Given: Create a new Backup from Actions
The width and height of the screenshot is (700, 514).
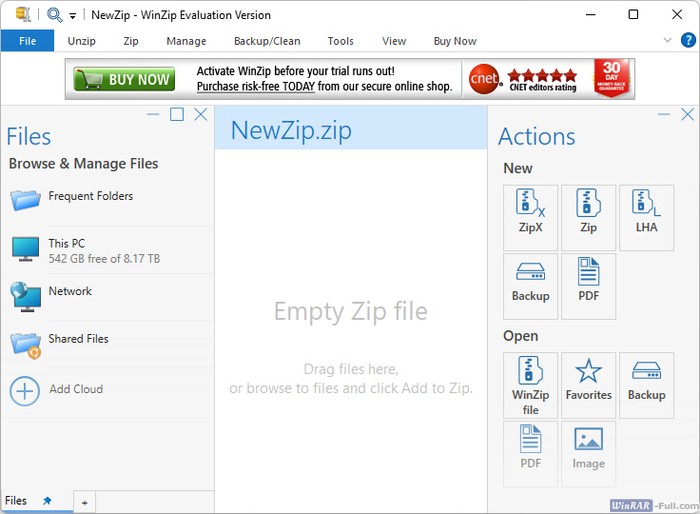Looking at the screenshot, I should [x=530, y=285].
